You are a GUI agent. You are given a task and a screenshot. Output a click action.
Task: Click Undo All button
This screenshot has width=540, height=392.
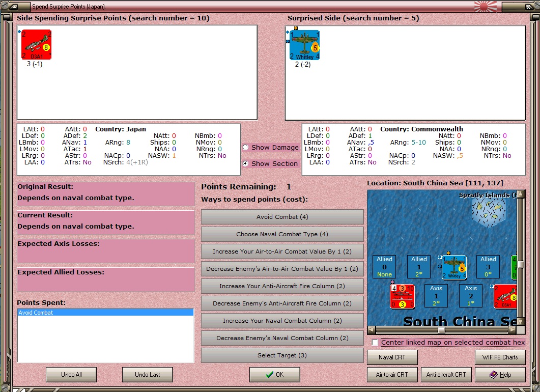71,374
